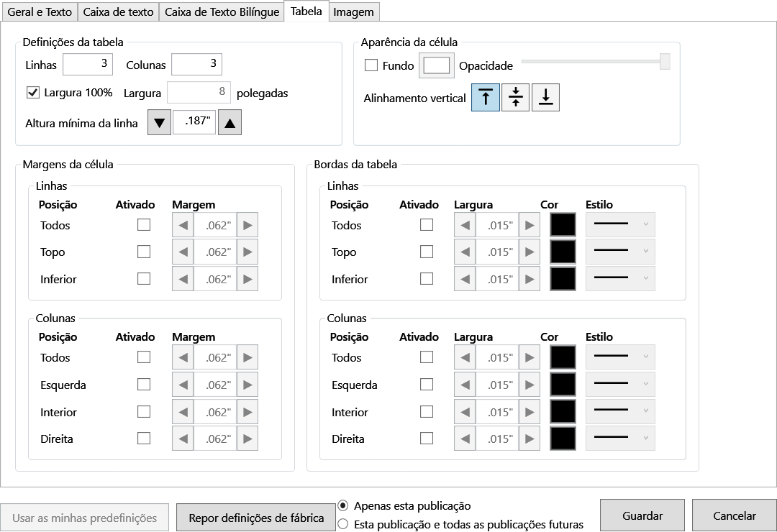
Task: Increase border width for Linhas Todos
Action: coord(530,225)
